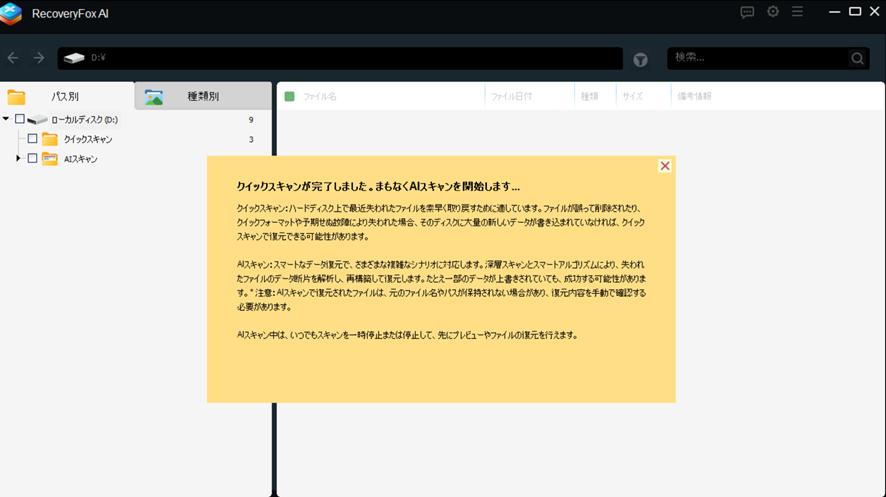Click the count 9 beside ローカルディスク
The height and width of the screenshot is (497, 886).
(x=251, y=120)
